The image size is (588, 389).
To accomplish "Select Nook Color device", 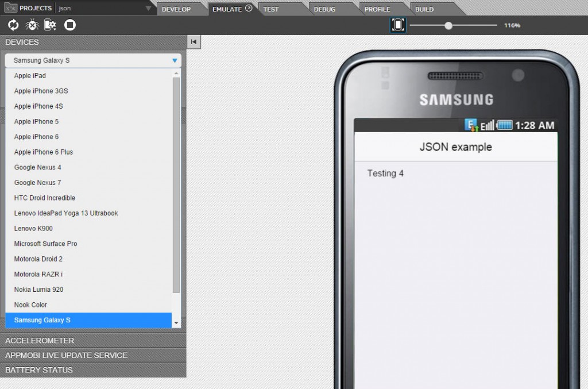I will pos(88,305).
